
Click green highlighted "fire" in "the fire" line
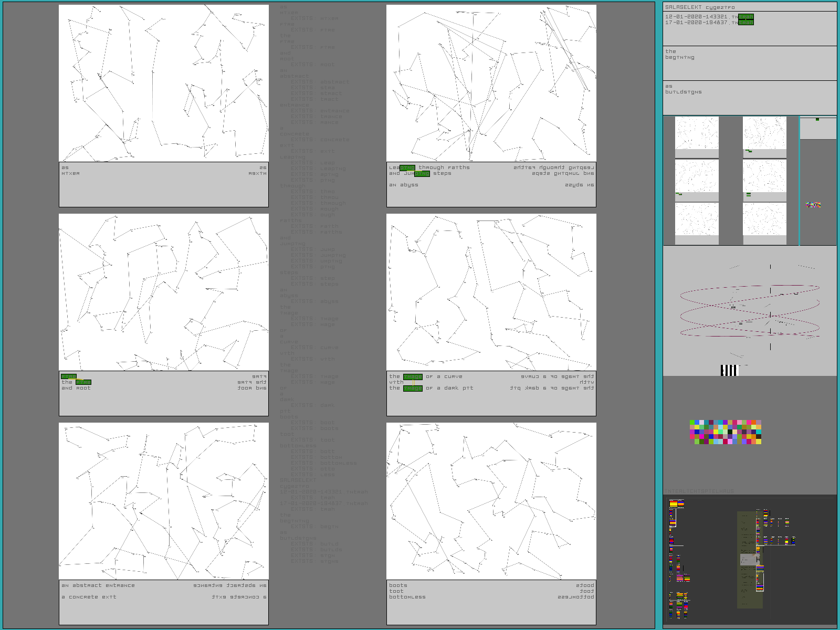pos(83,382)
